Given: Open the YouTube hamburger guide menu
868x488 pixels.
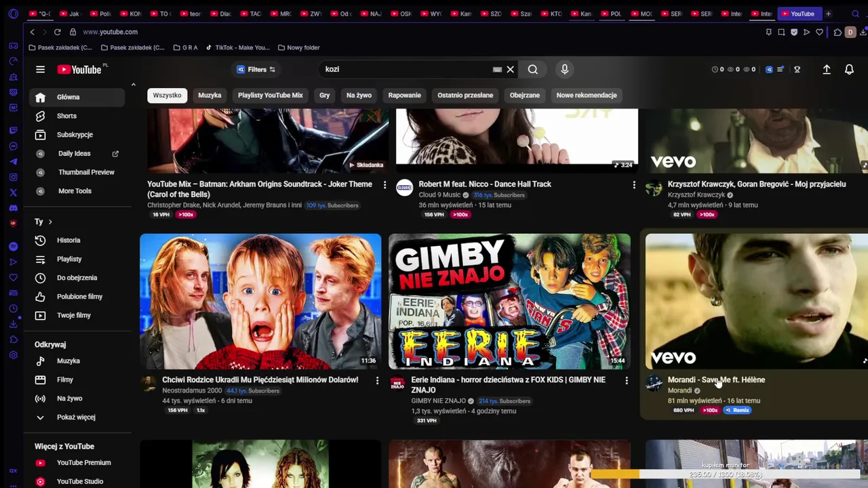Looking at the screenshot, I should (40, 69).
